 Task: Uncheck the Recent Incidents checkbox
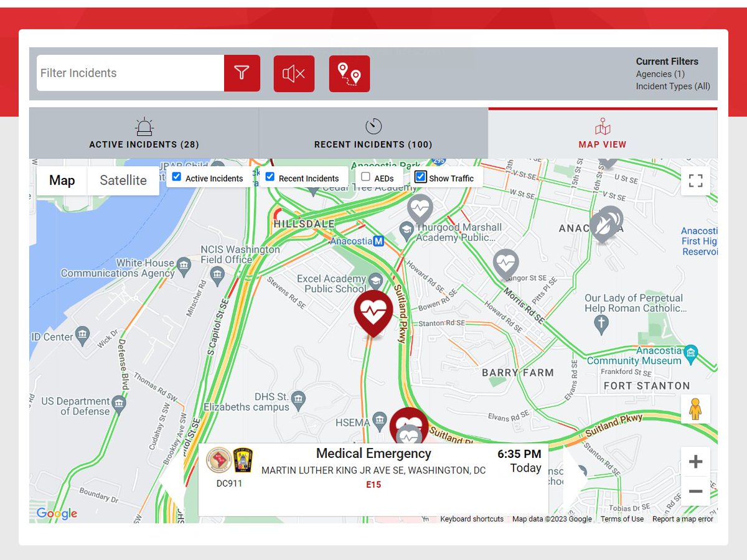[x=270, y=177]
